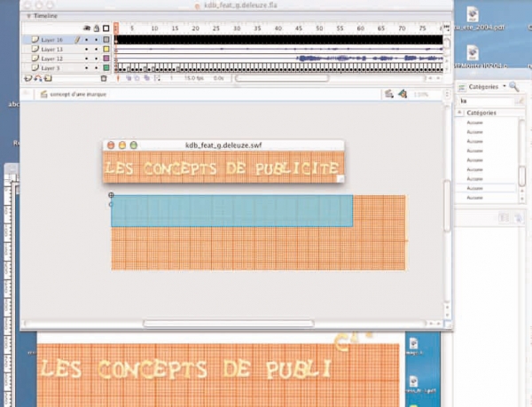Viewport: 532px width, 407px height.
Task: Click the search field containing 'ka'
Action: tap(486, 101)
